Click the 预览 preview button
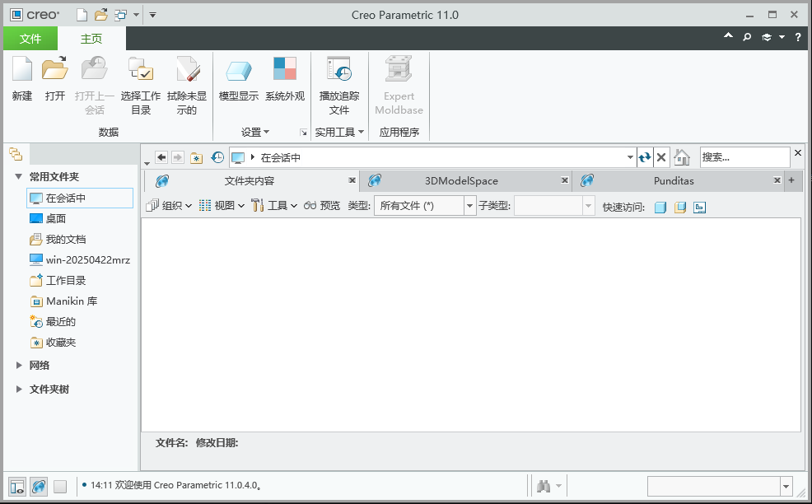 click(x=322, y=206)
